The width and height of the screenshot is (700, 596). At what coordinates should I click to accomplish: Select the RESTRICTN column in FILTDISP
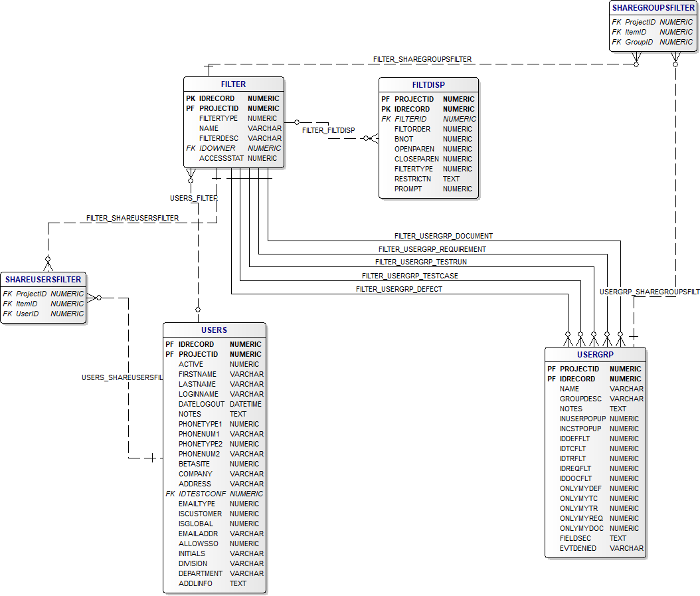(412, 179)
